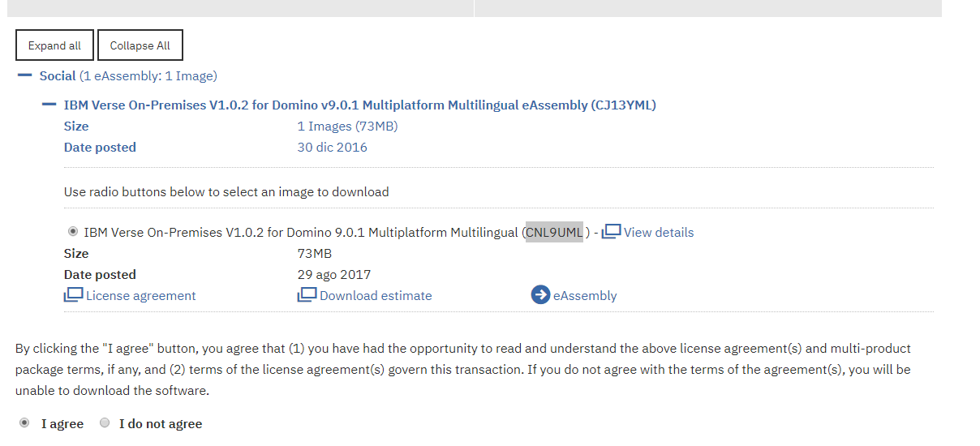Click the highlighted CNL9UML part number
980x446 pixels.
554,232
